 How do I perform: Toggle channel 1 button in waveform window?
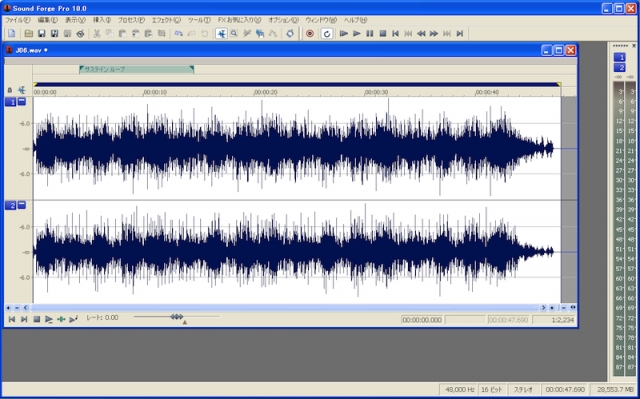(10, 102)
